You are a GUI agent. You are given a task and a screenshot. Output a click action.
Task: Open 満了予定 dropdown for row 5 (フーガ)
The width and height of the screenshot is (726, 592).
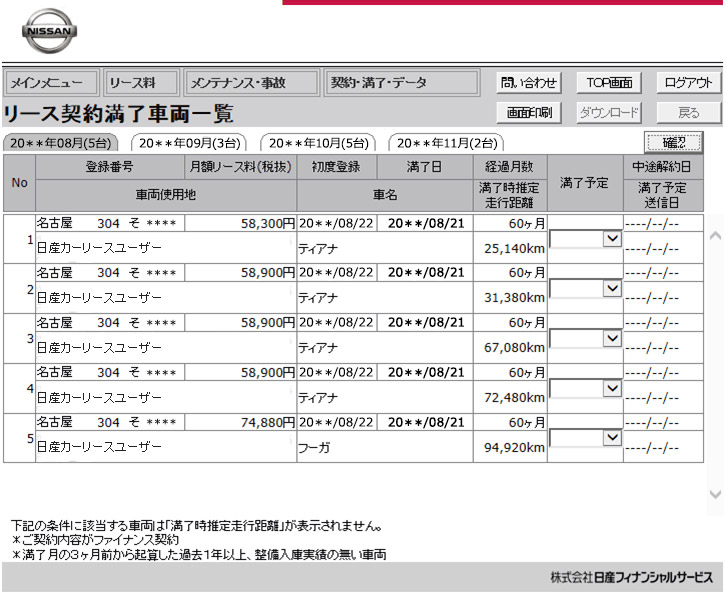click(x=585, y=438)
